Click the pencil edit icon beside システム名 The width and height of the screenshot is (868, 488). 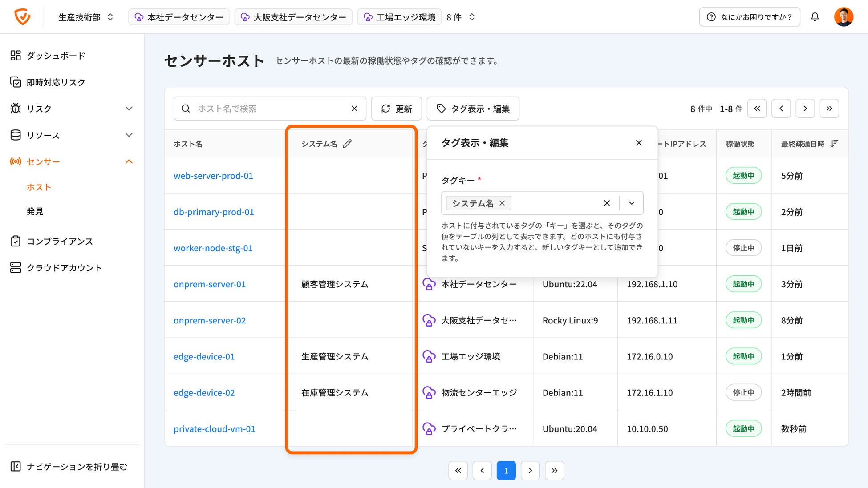click(347, 144)
